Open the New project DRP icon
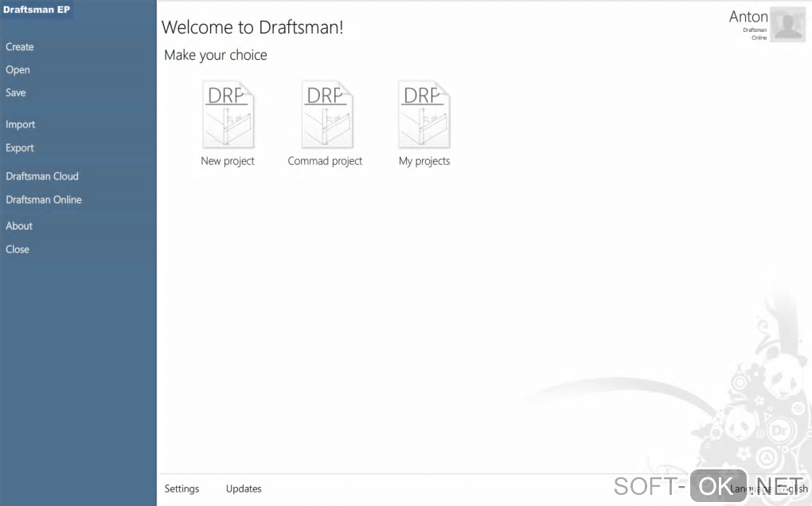 coord(228,115)
